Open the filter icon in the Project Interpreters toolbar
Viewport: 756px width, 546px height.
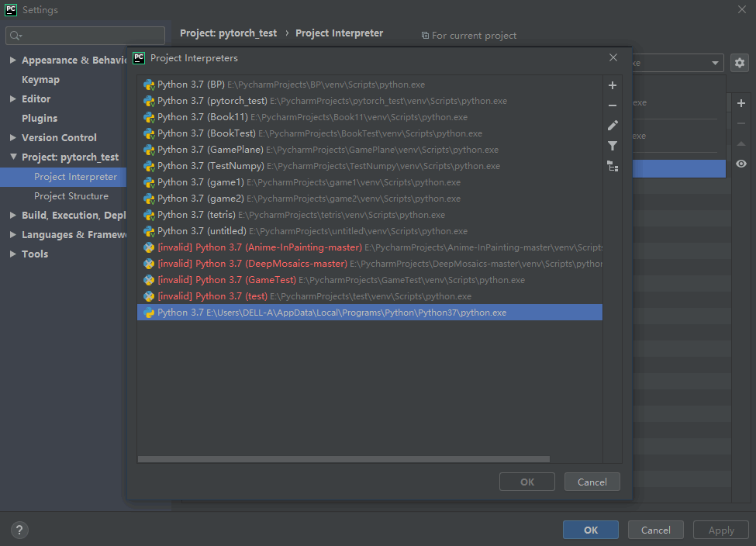point(613,146)
